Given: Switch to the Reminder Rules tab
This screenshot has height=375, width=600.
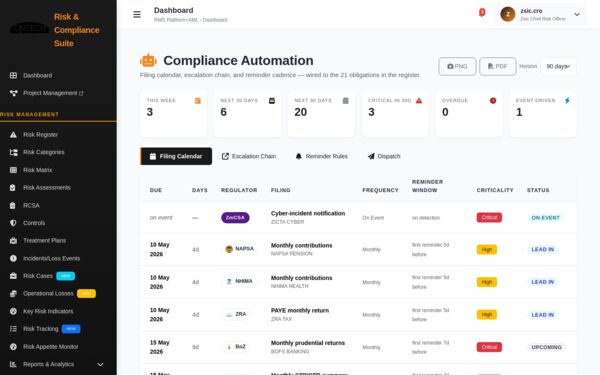Looking at the screenshot, I should (x=321, y=156).
